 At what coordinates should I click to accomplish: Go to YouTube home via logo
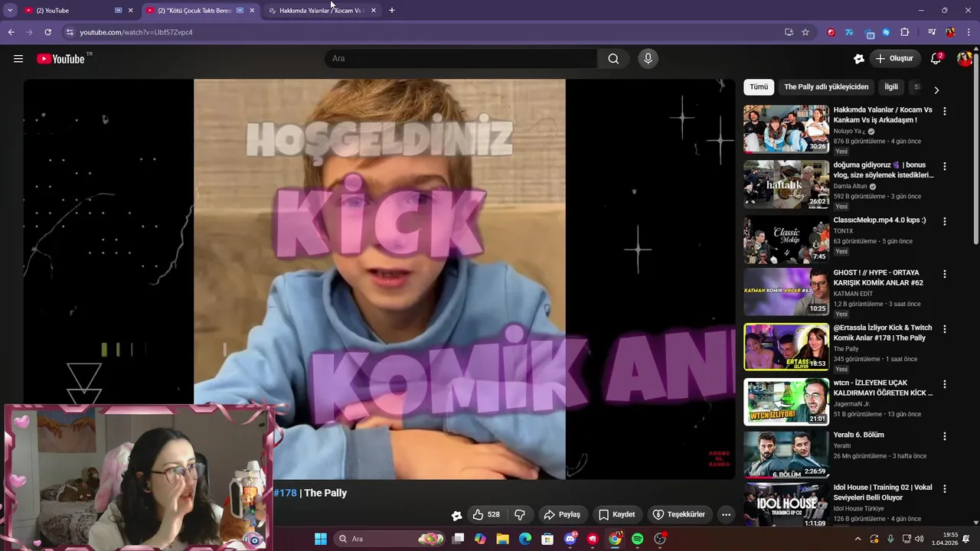click(x=61, y=59)
